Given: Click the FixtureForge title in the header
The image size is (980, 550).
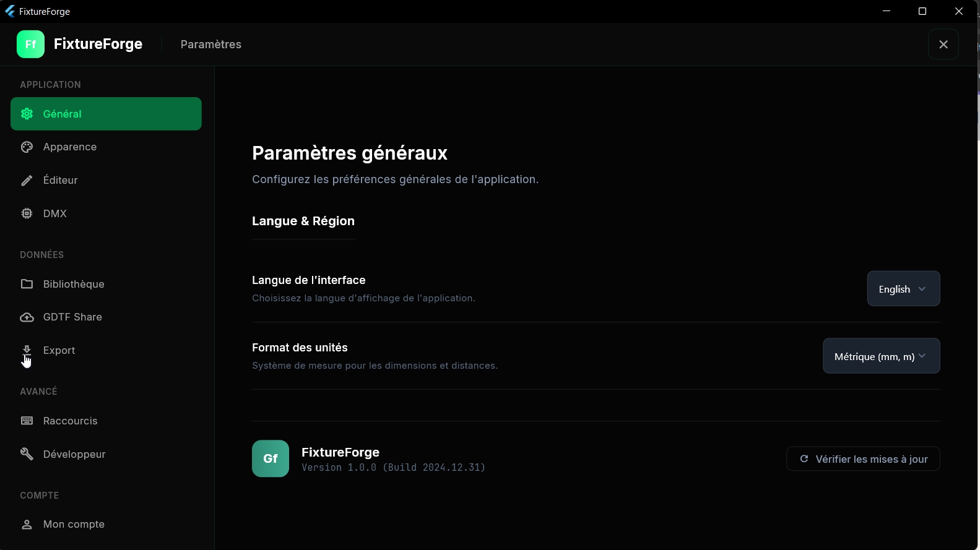Looking at the screenshot, I should [x=98, y=44].
